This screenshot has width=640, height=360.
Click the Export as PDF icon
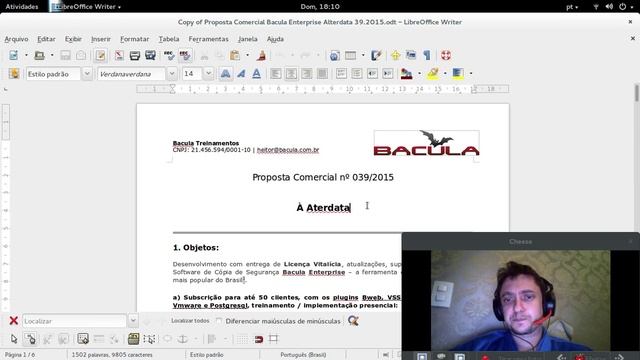coord(119,55)
